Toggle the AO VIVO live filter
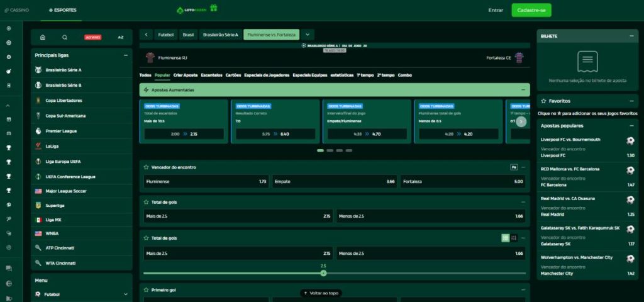Viewport: 644px width, 302px height. point(93,37)
